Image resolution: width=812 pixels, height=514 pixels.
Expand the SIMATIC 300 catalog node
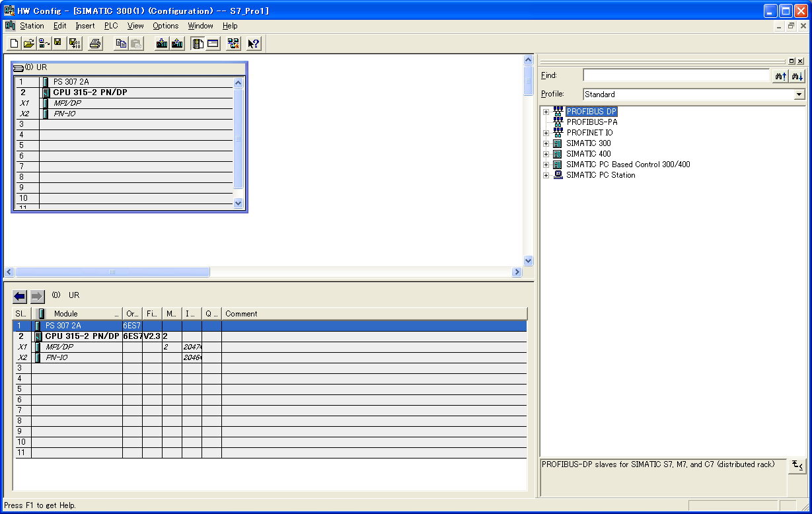546,143
